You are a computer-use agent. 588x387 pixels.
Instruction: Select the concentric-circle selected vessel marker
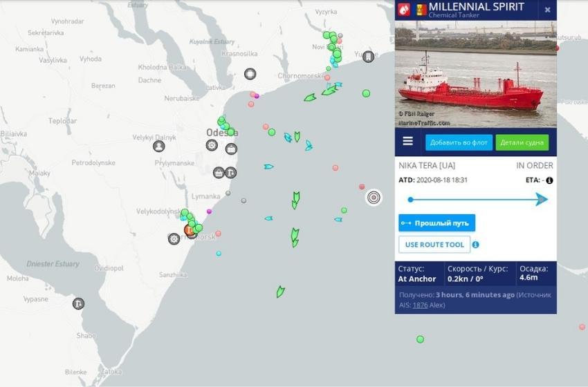(374, 198)
